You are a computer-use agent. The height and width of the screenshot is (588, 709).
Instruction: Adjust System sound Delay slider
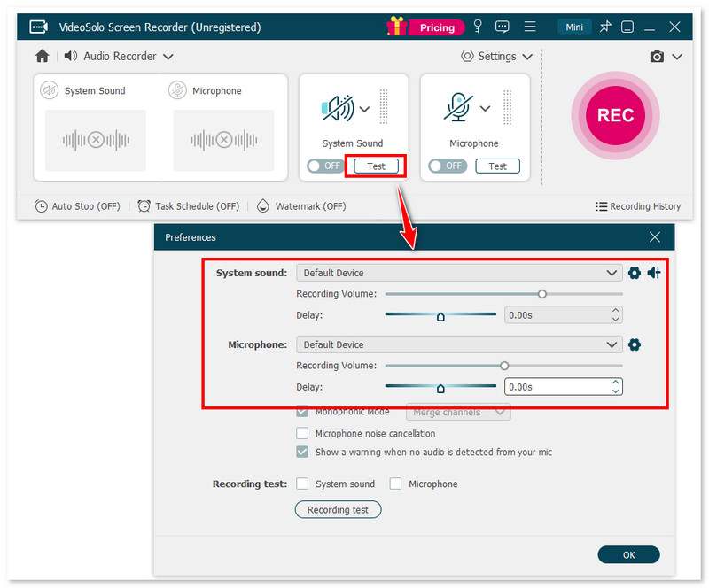(440, 315)
